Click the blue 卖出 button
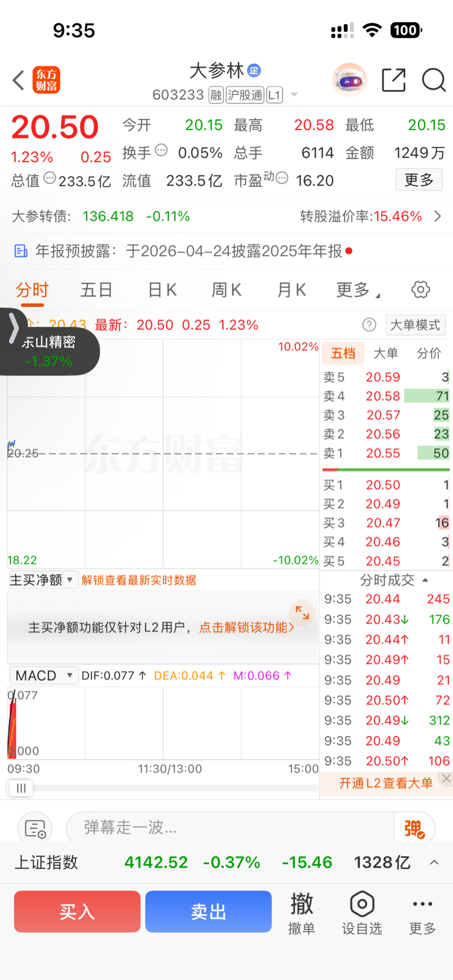The height and width of the screenshot is (980, 453). [208, 912]
